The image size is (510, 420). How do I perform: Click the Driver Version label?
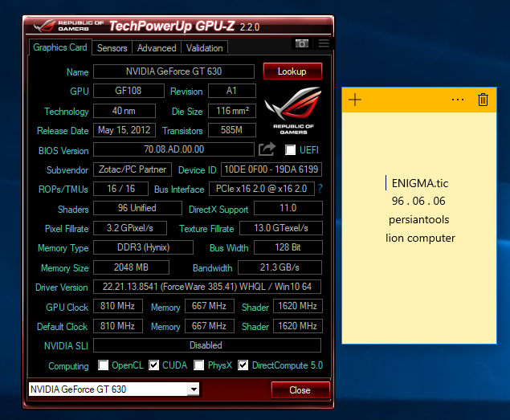(62, 287)
